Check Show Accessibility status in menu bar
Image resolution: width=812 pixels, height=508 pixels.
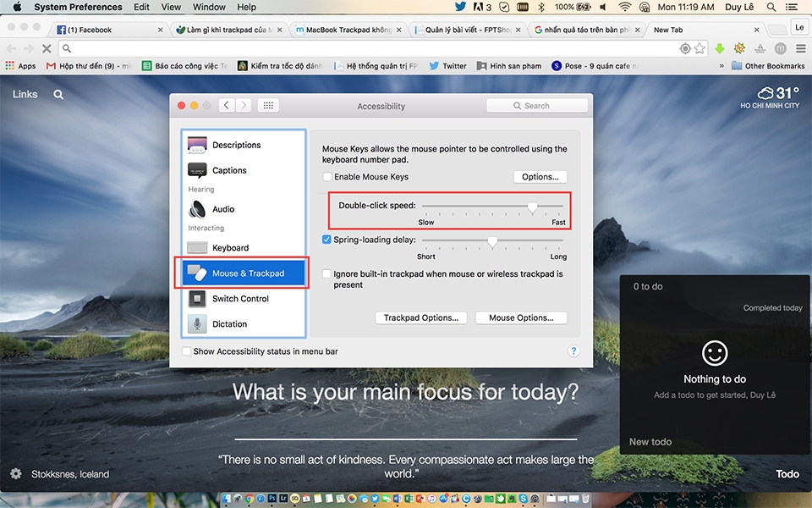186,351
